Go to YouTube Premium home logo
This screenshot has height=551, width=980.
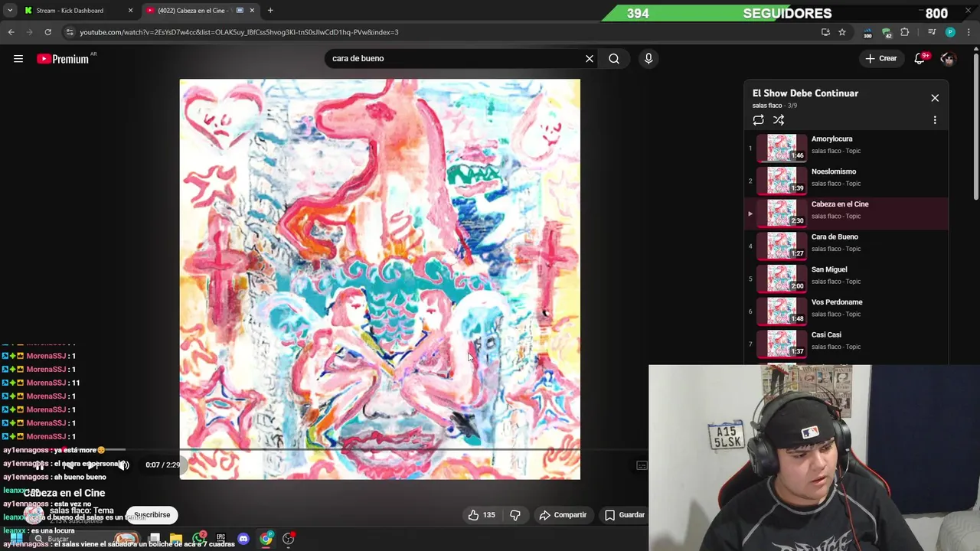(63, 59)
